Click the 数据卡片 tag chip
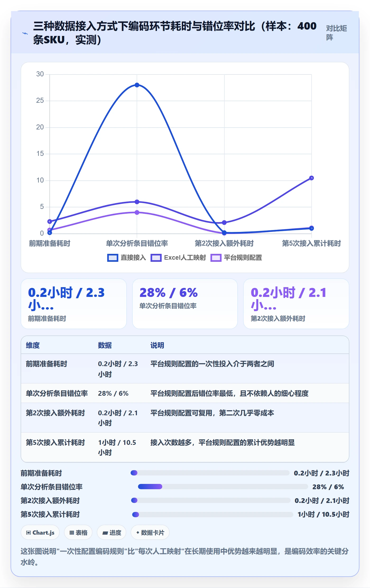Viewport: 370px width, 588px height. pyautogui.click(x=150, y=533)
